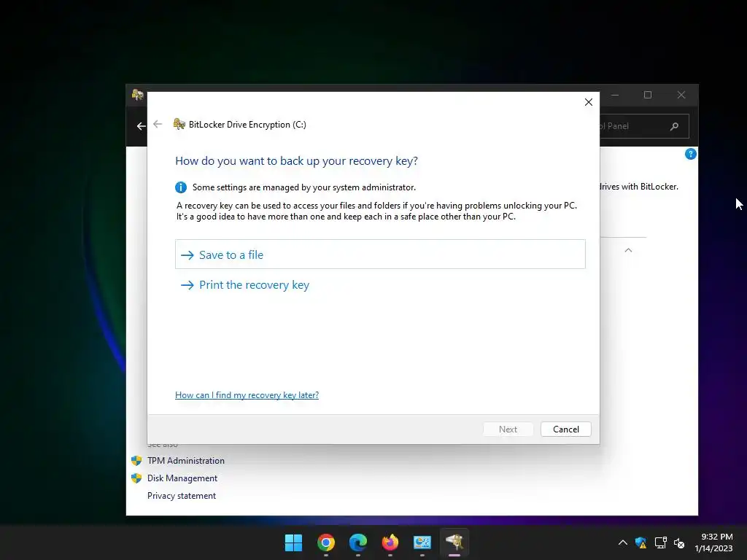
Task: Maximize the Control Panel window
Action: pyautogui.click(x=648, y=95)
